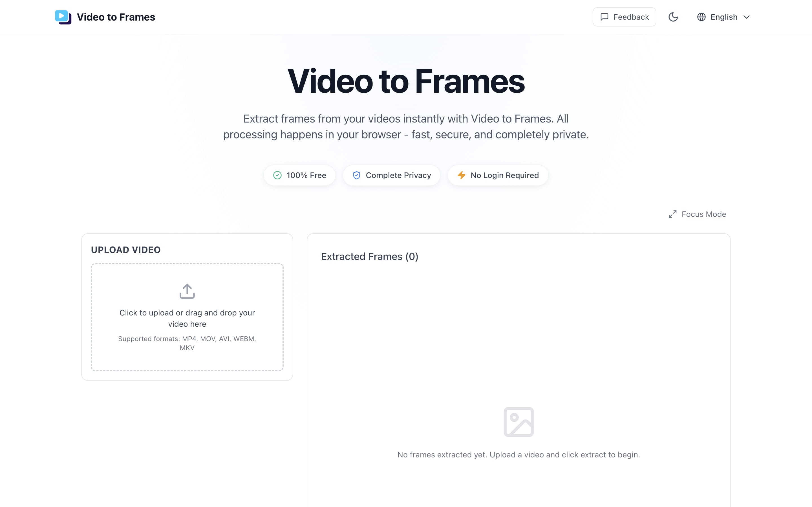Click the upload drop zone text
Screen dimensions: 812x507
coord(187,318)
